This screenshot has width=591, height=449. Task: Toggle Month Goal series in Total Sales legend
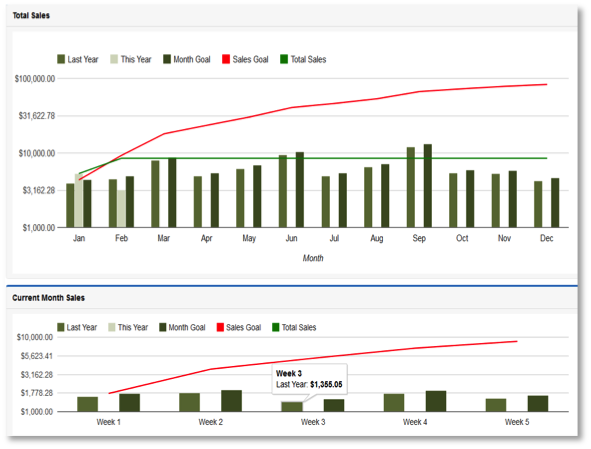(x=187, y=59)
